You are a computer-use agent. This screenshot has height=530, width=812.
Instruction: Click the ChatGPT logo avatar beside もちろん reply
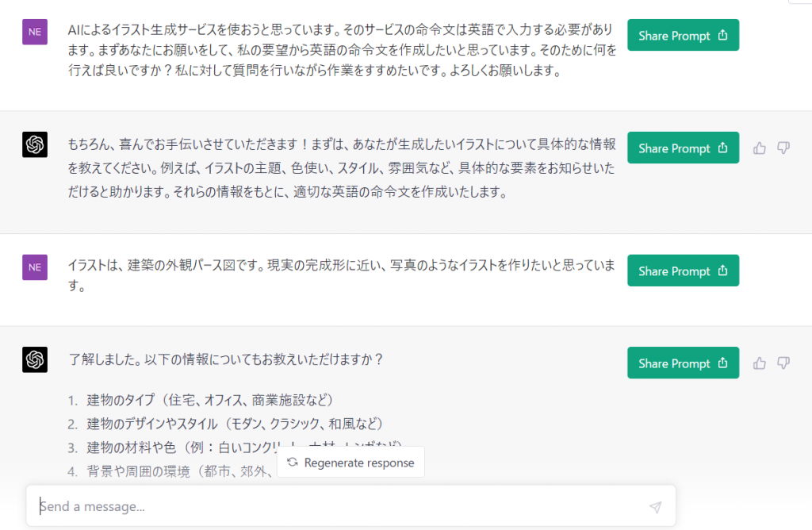pos(35,144)
